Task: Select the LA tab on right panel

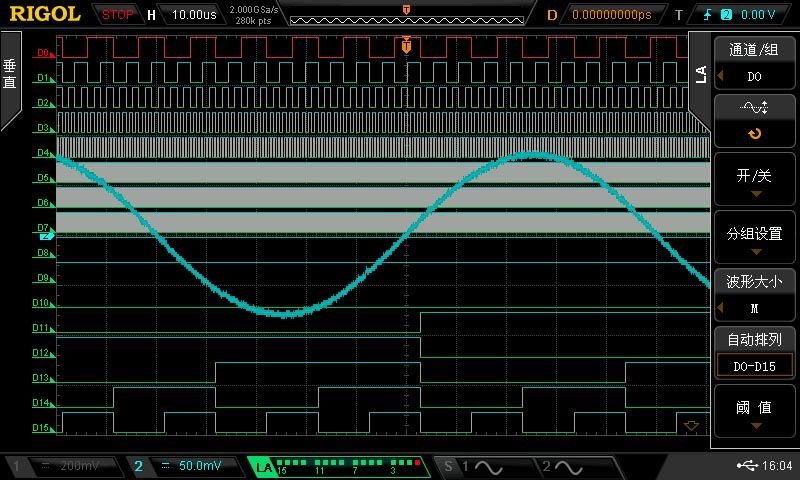Action: coord(700,72)
